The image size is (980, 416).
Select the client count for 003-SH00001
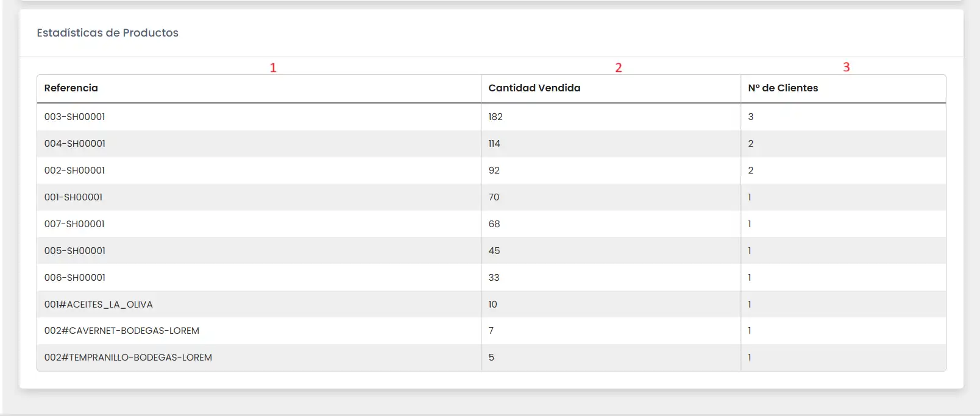pos(751,117)
